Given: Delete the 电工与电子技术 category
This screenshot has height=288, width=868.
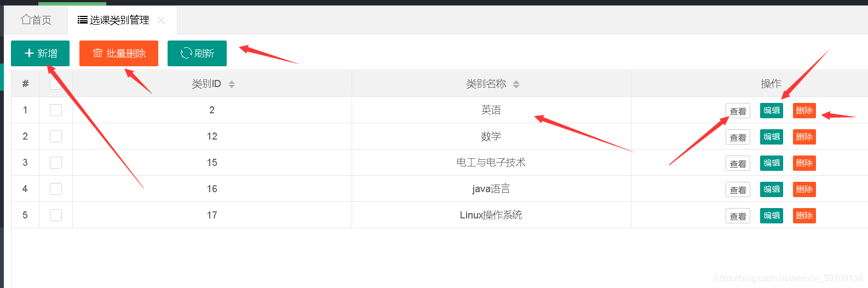Looking at the screenshot, I should 804,163.
